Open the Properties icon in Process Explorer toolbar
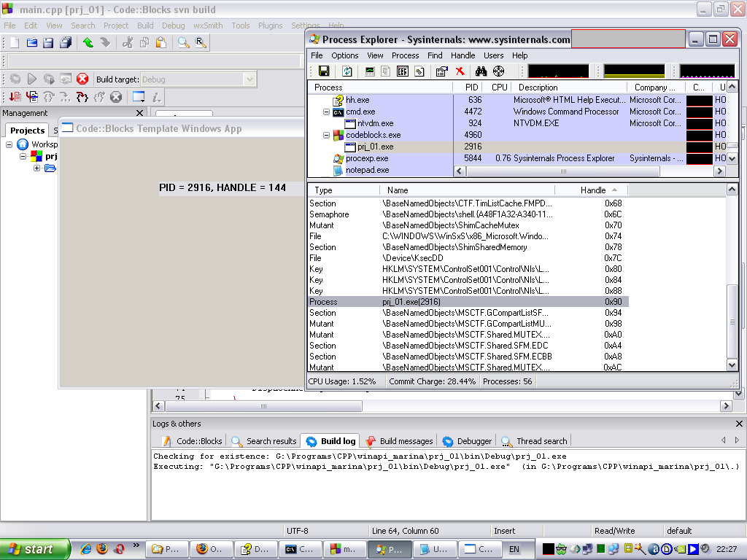747x560 pixels. coord(441,71)
